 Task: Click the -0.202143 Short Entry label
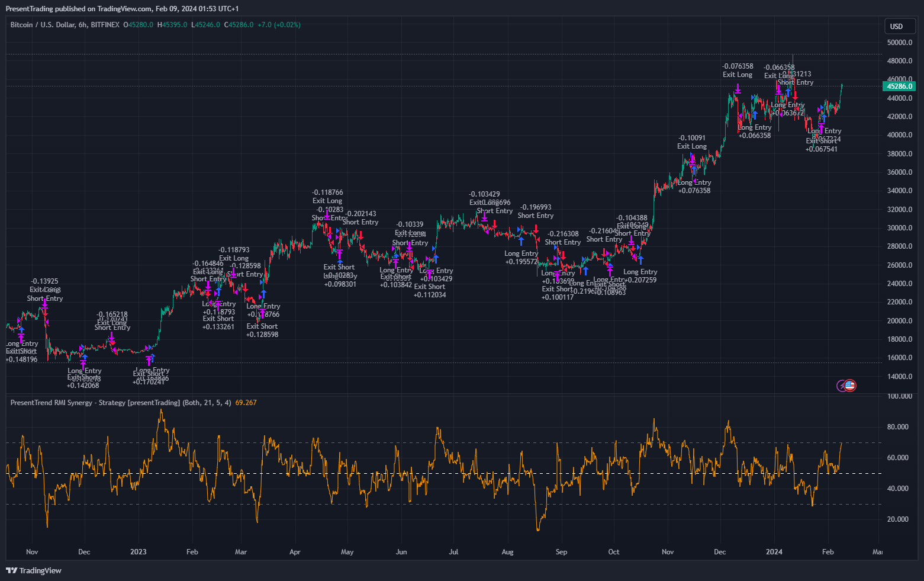tap(360, 214)
